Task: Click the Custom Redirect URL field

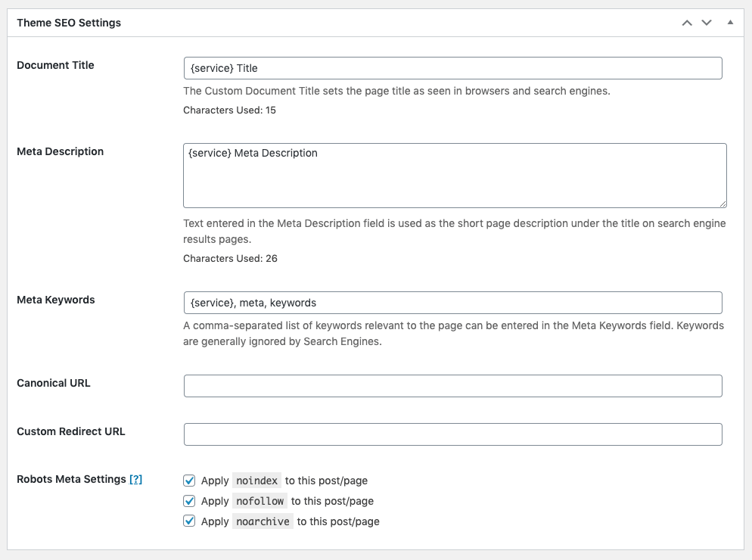Action: pyautogui.click(x=452, y=434)
